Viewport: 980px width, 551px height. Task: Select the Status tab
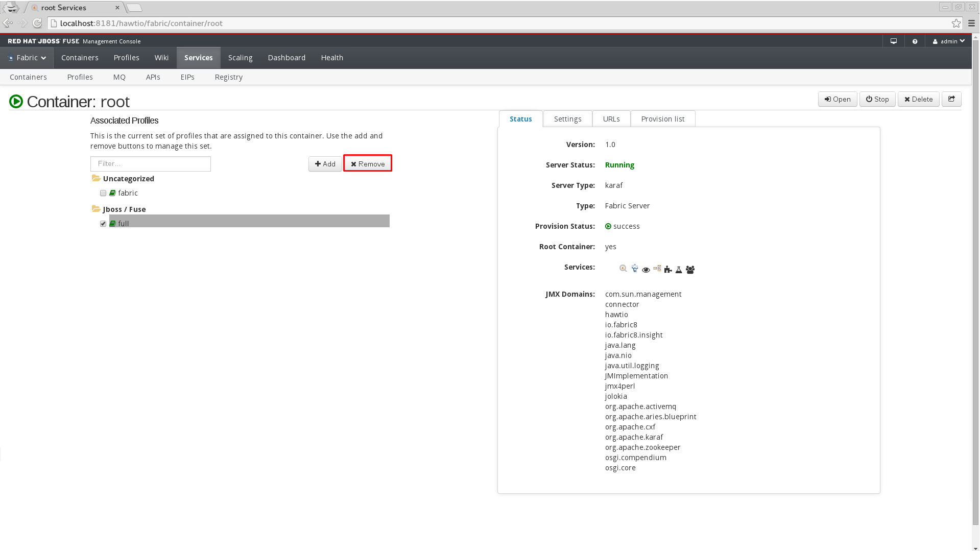(520, 119)
